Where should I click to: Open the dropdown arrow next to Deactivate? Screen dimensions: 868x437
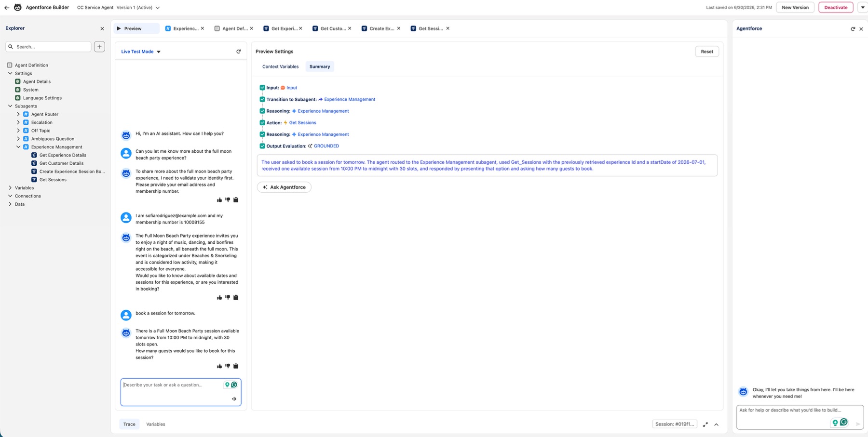point(863,7)
